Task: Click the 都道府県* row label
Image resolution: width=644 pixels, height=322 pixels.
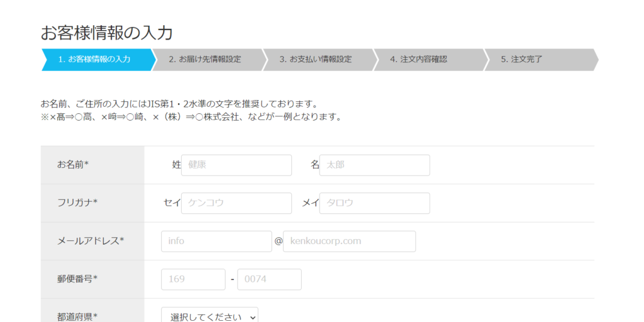Action: 77,316
